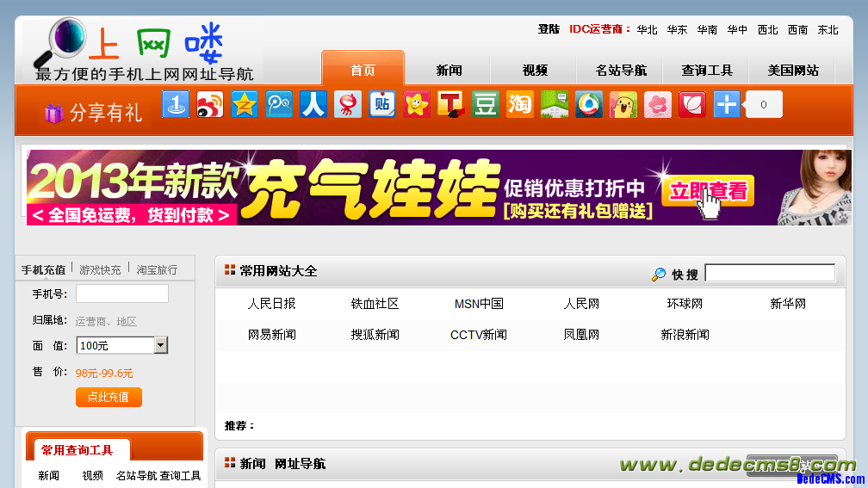Click 查询工具 in bottom-left panel

tap(181, 476)
